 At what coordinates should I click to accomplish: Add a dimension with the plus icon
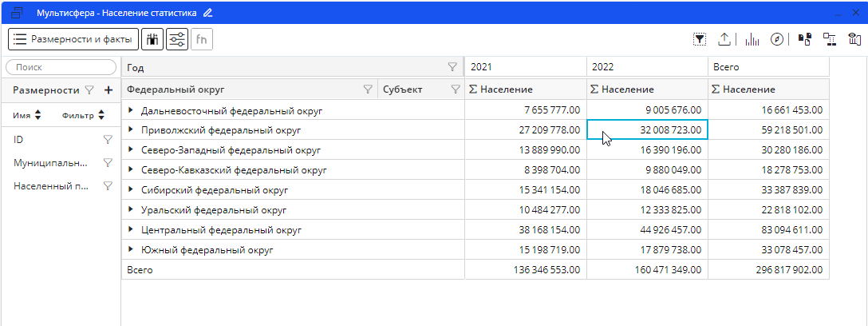(108, 90)
